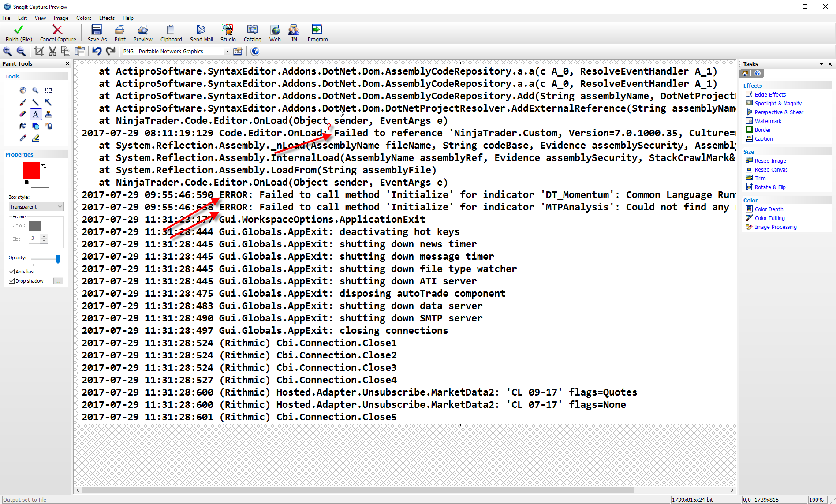This screenshot has height=504, width=836.
Task: Click the Preview toolbar button
Action: (143, 33)
